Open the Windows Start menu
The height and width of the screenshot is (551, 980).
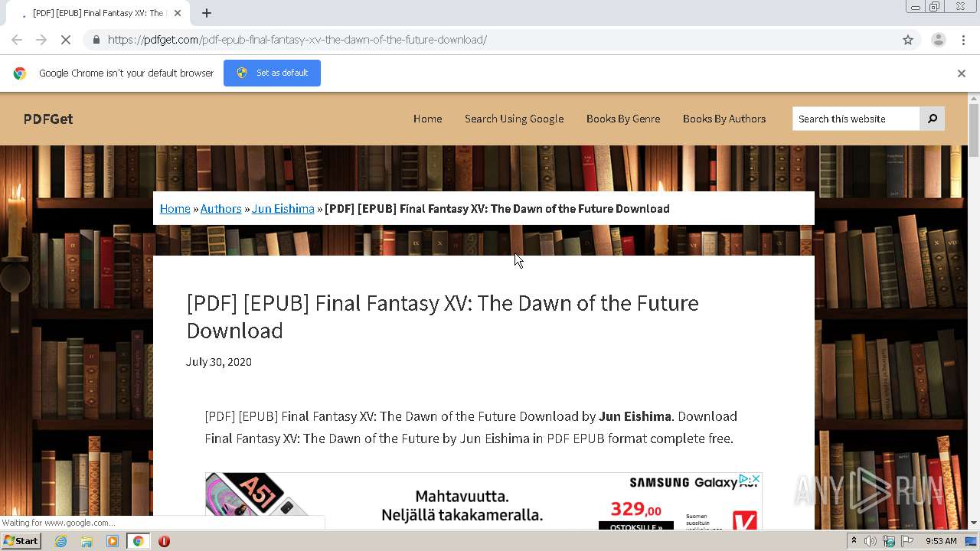point(21,541)
